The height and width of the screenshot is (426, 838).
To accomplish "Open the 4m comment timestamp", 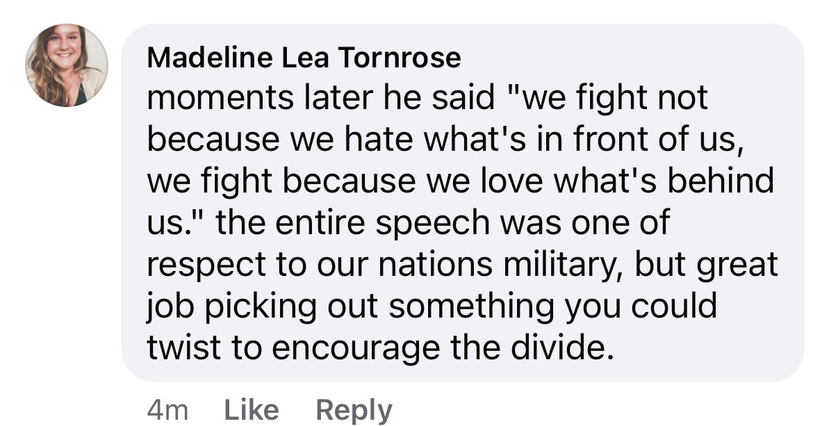I will [x=167, y=409].
